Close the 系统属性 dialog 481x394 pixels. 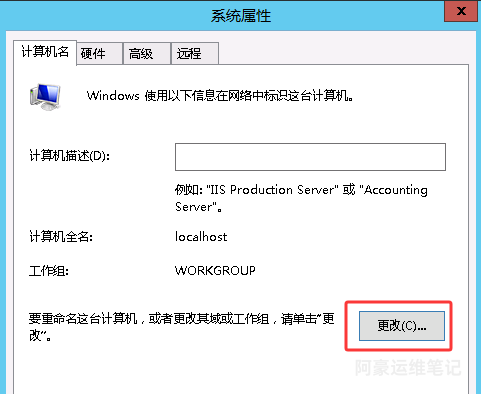click(x=461, y=11)
